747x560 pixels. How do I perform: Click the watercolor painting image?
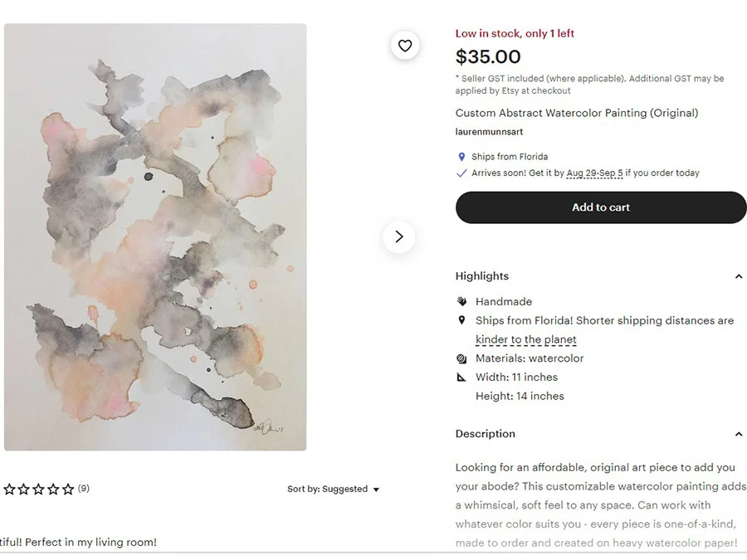pyautogui.click(x=155, y=236)
